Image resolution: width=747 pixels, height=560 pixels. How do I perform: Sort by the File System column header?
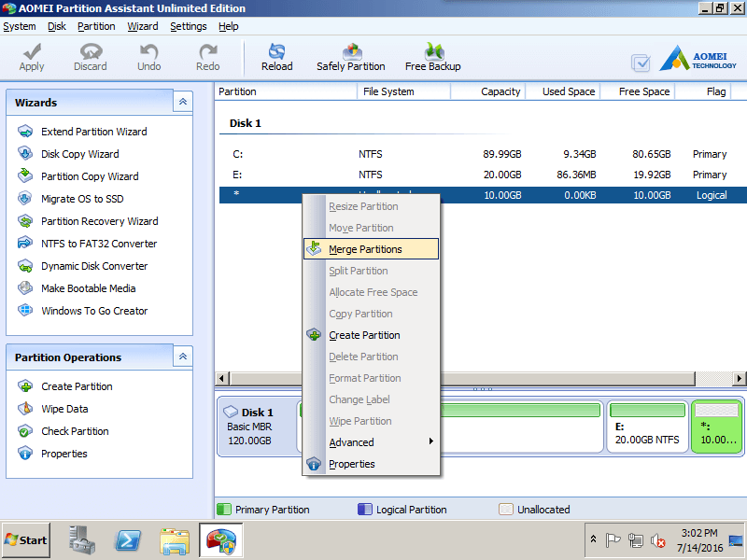[403, 91]
